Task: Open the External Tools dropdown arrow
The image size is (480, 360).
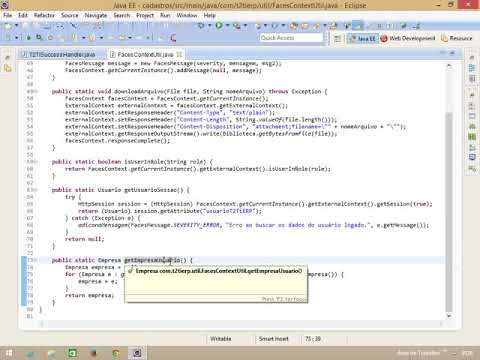Action: 245,25
